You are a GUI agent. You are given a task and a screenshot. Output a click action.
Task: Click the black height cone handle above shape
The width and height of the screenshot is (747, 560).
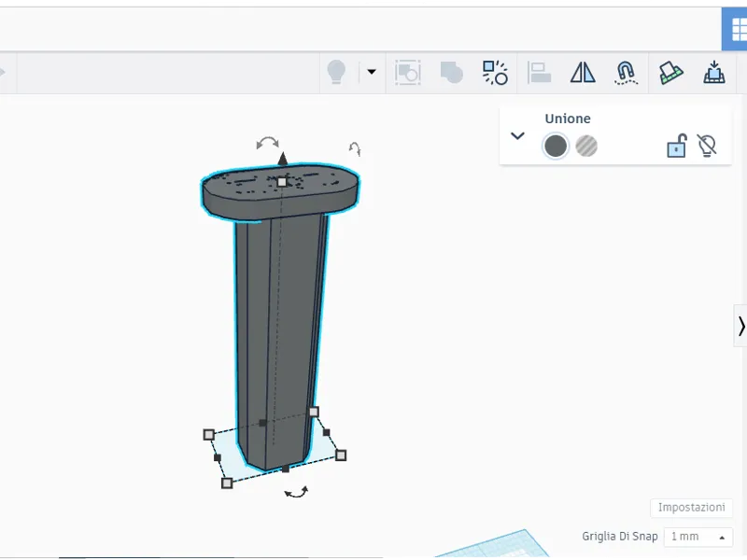tap(283, 159)
